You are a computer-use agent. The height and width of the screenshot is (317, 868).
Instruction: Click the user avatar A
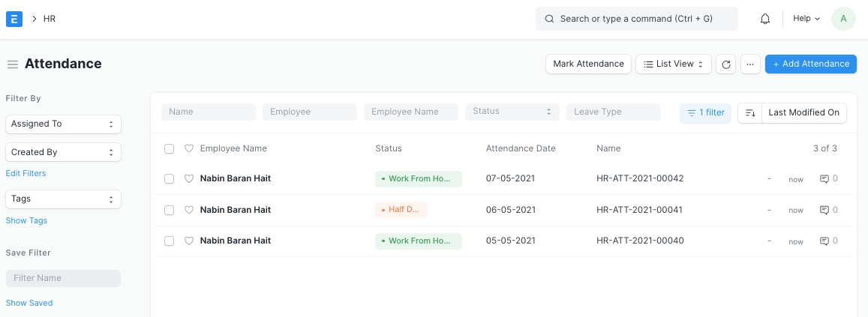(x=843, y=19)
